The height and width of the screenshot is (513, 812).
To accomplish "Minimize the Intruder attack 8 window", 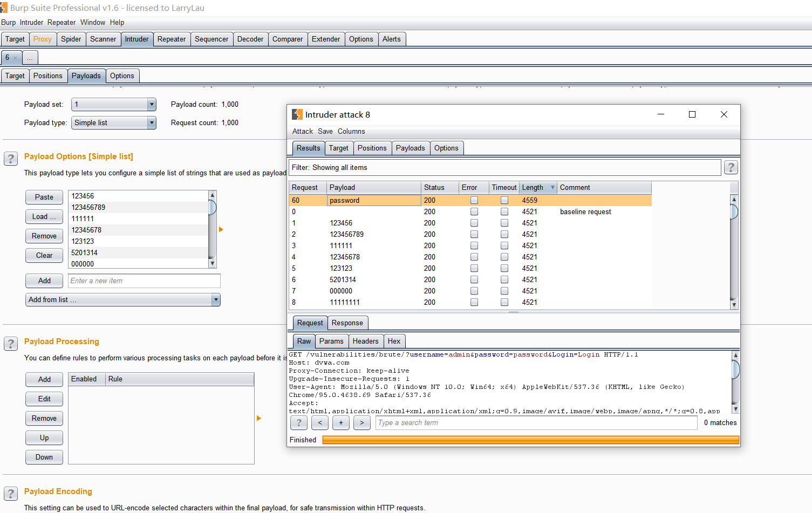I will pyautogui.click(x=661, y=114).
